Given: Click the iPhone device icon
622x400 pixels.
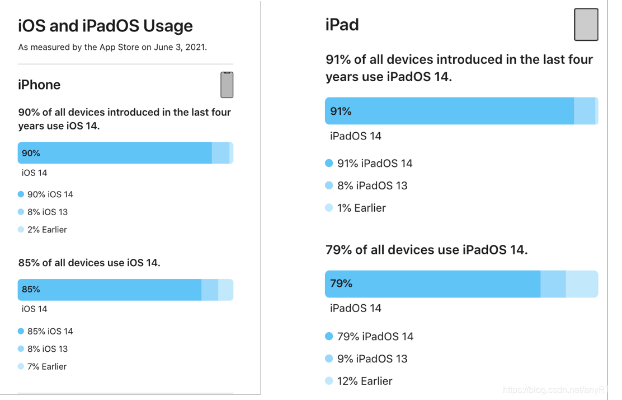Looking at the screenshot, I should pos(226,85).
